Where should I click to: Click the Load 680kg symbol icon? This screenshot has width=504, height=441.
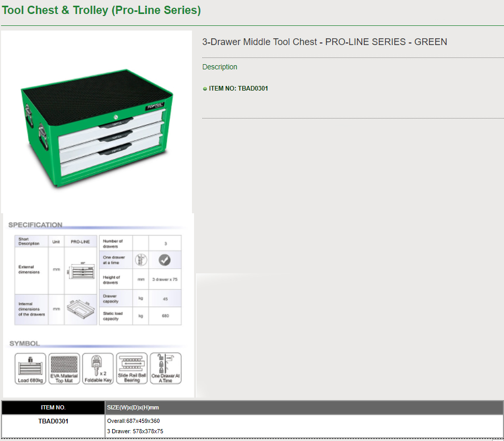(x=30, y=369)
